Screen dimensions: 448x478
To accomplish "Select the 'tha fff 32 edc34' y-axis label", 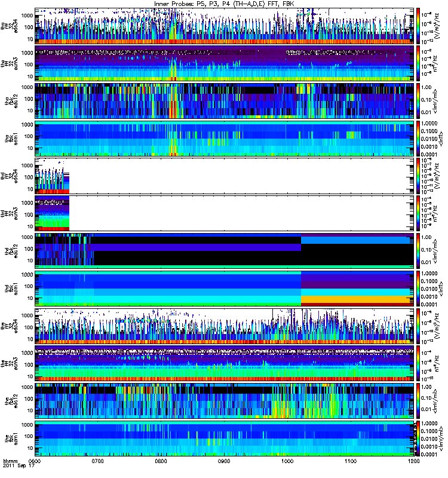I will pos(9,26).
